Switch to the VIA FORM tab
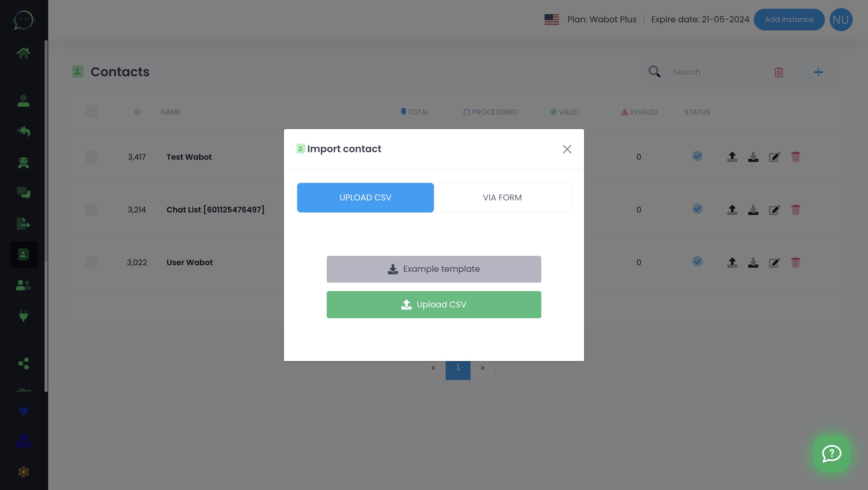 point(502,197)
